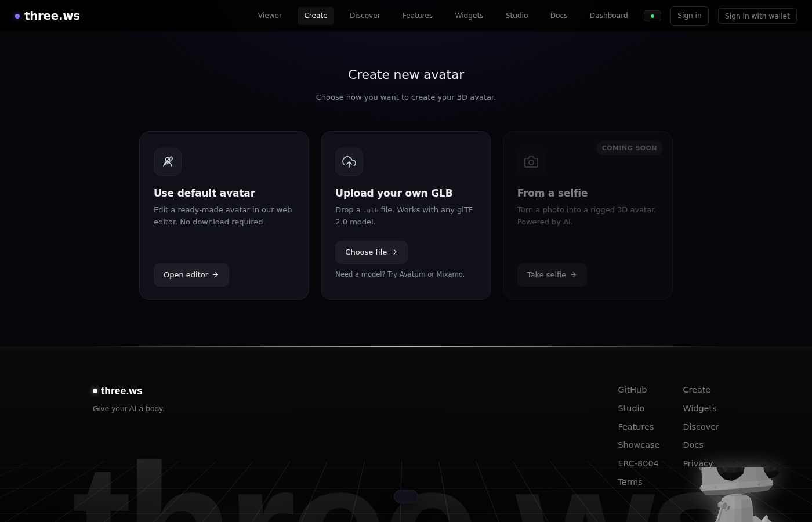Open the Viewer nav item
Viewport: 812px width, 522px height.
(x=270, y=16)
